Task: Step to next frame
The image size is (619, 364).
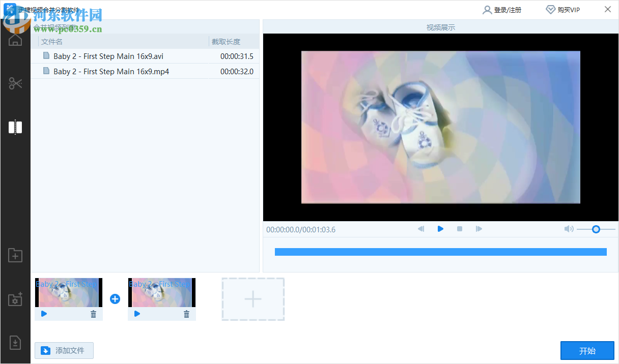Action: (479, 229)
